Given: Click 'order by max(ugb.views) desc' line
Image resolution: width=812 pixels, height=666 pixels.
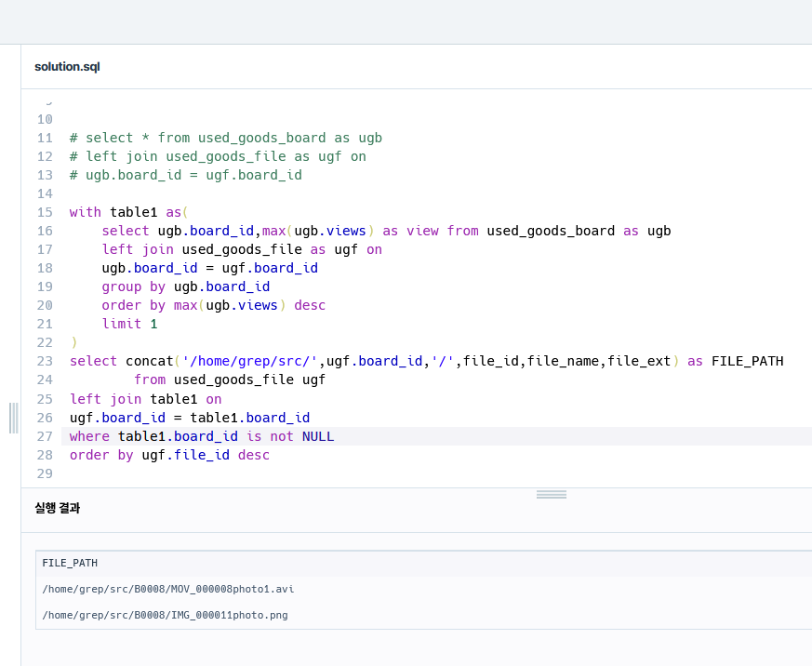Looking at the screenshot, I should pyautogui.click(x=214, y=305).
